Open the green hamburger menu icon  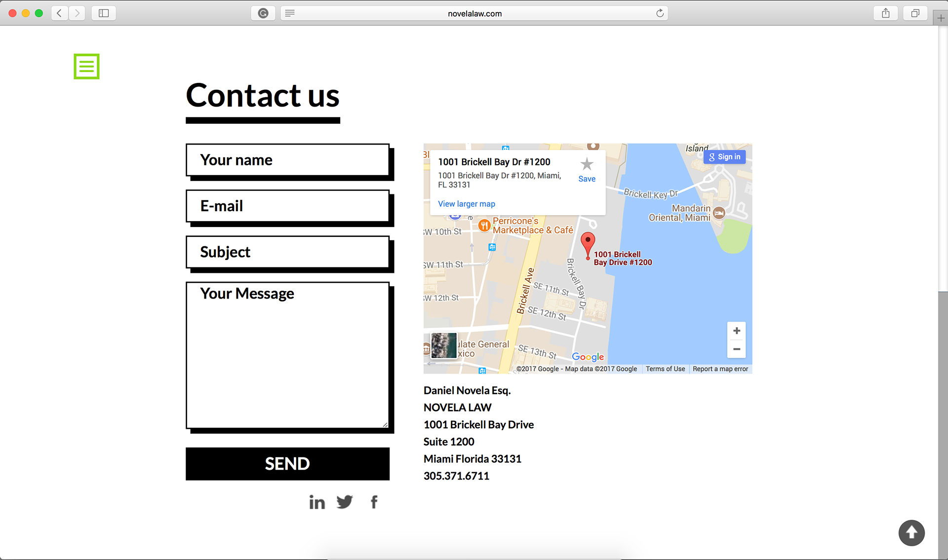(x=86, y=66)
